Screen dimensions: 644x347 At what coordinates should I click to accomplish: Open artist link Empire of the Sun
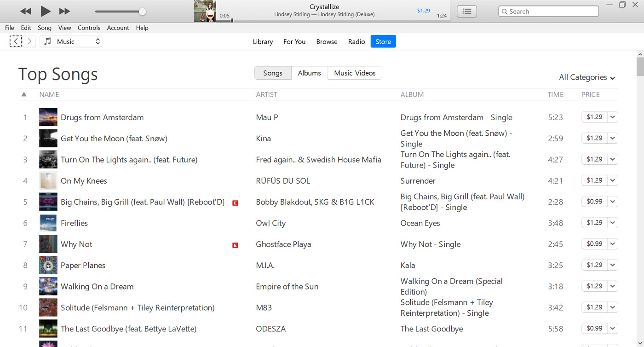coord(287,287)
